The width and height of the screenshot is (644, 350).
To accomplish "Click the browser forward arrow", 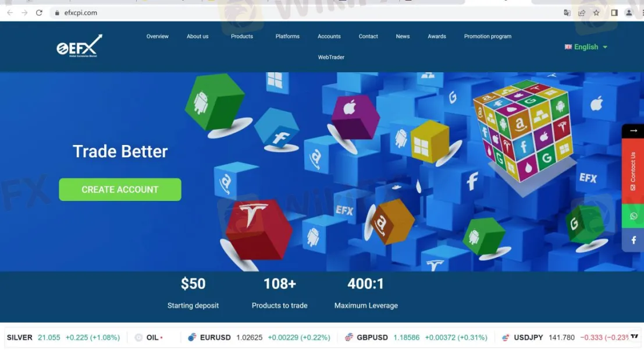I will (x=24, y=13).
